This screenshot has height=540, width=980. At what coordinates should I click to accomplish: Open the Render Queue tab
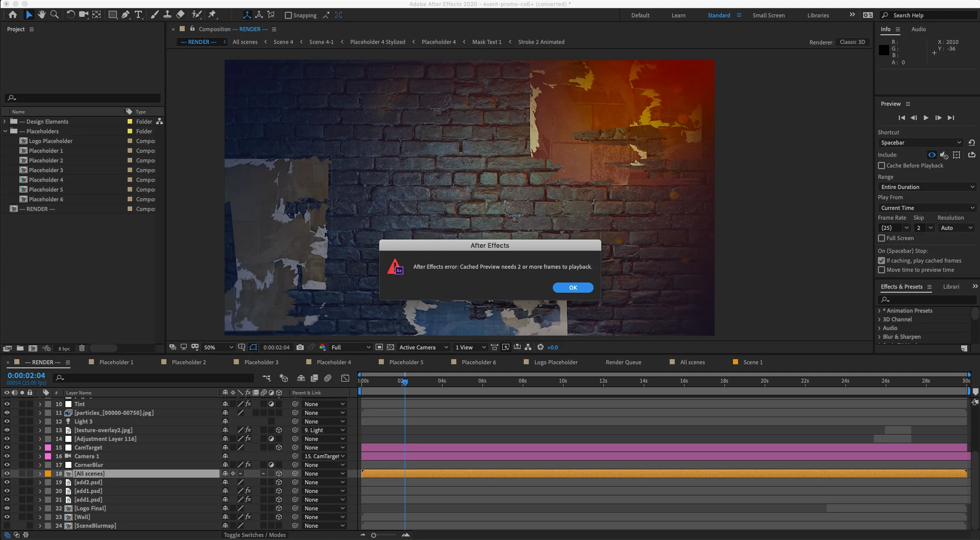pyautogui.click(x=623, y=362)
